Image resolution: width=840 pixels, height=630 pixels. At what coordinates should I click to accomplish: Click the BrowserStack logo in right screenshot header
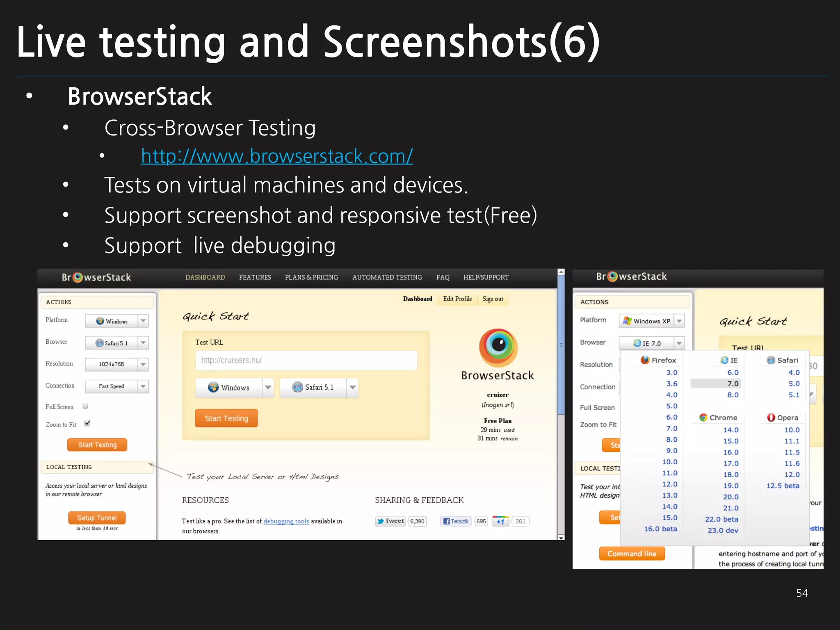tap(632, 276)
